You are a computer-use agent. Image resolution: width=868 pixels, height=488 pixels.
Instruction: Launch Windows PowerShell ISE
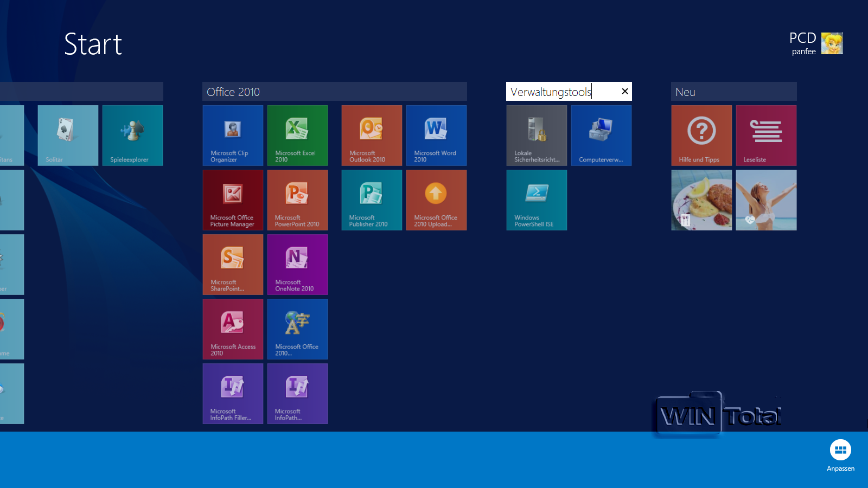pos(537,200)
